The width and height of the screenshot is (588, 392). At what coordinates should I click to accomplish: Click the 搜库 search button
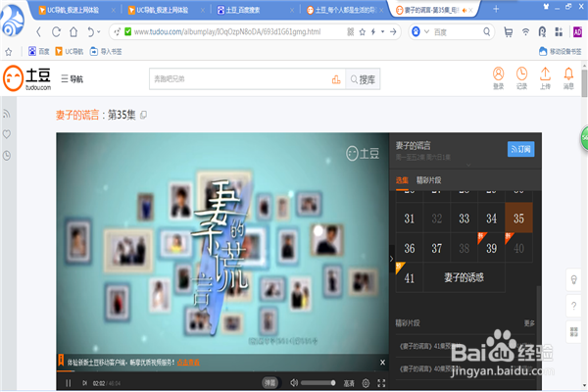click(363, 79)
